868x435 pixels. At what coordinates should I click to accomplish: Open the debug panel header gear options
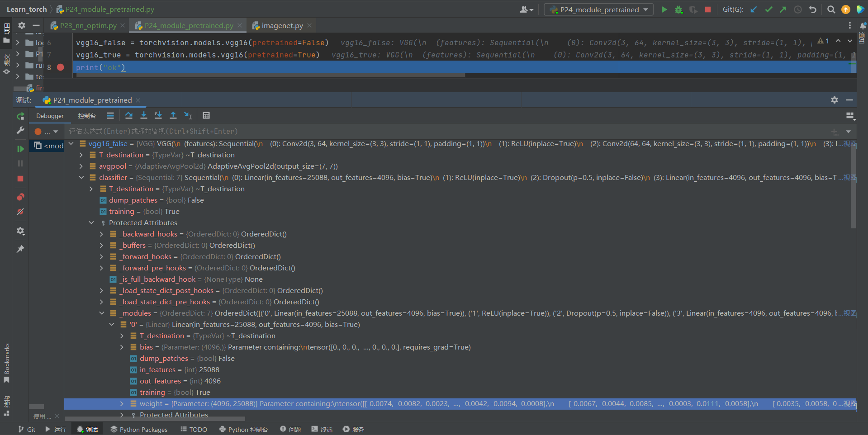835,100
